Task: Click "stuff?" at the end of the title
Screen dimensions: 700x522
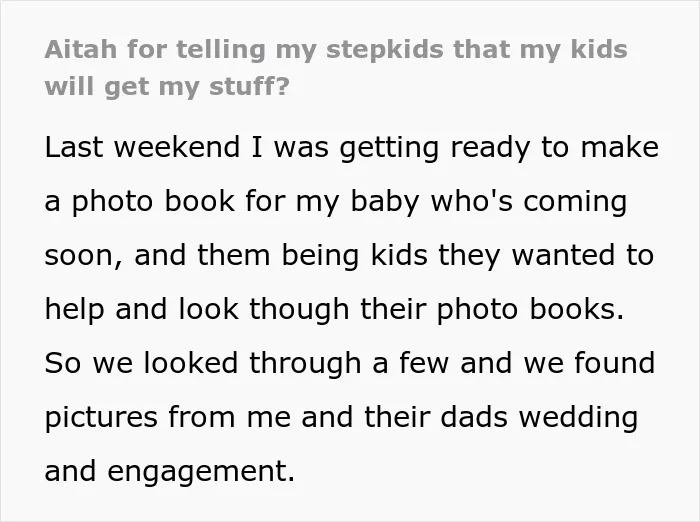Action: pyautogui.click(x=249, y=86)
